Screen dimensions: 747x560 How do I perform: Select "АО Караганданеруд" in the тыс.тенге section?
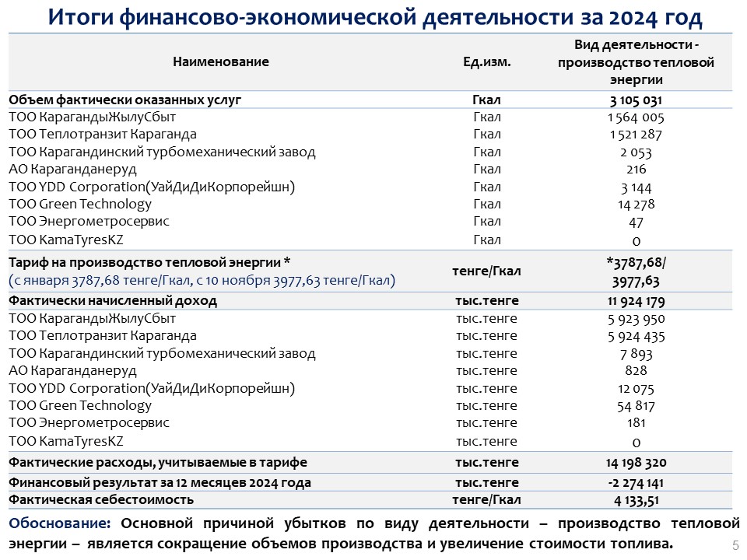(72, 370)
